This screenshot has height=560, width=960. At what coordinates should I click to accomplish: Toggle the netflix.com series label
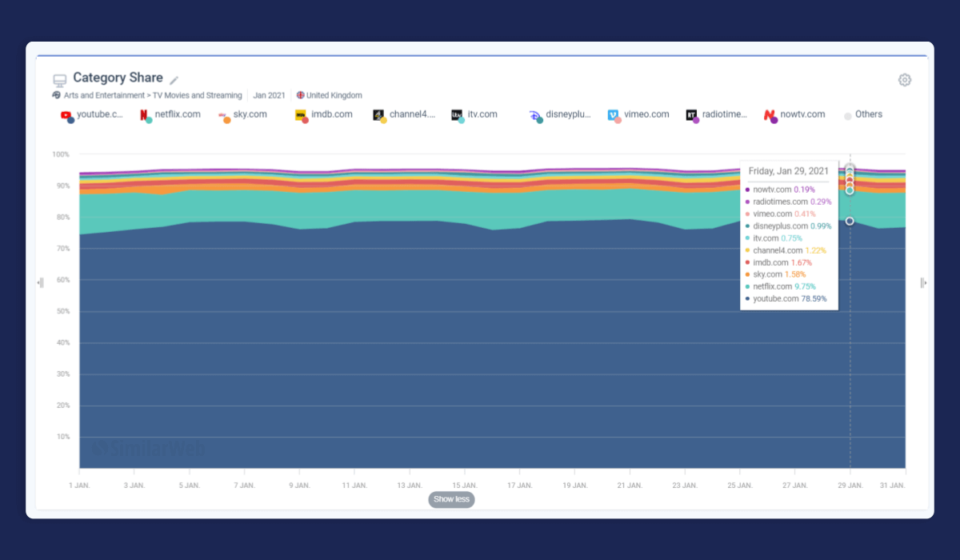(178, 114)
